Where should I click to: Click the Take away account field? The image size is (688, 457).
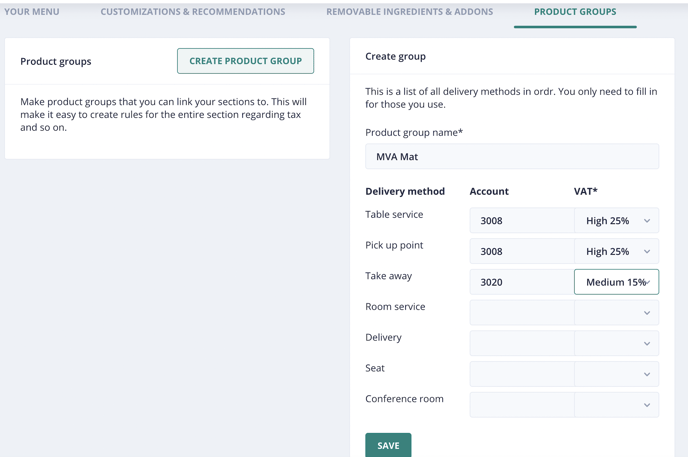(x=522, y=282)
